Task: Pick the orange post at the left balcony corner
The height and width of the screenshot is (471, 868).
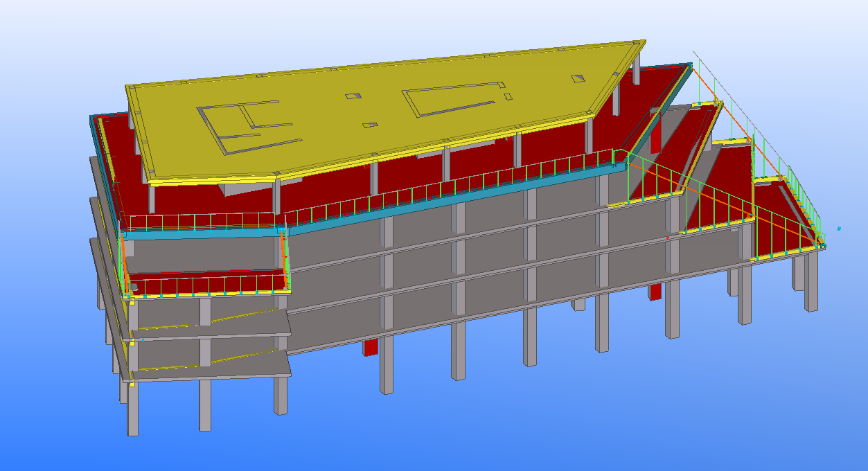Action: point(123,263)
